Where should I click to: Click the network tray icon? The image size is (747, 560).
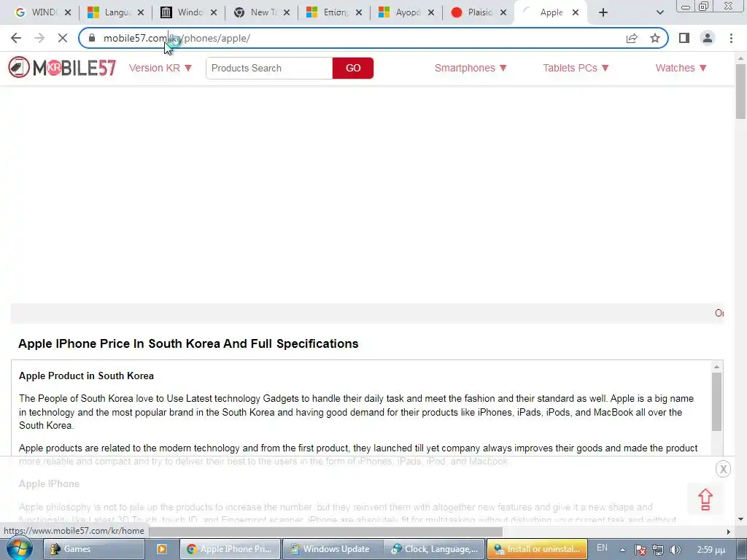click(658, 550)
